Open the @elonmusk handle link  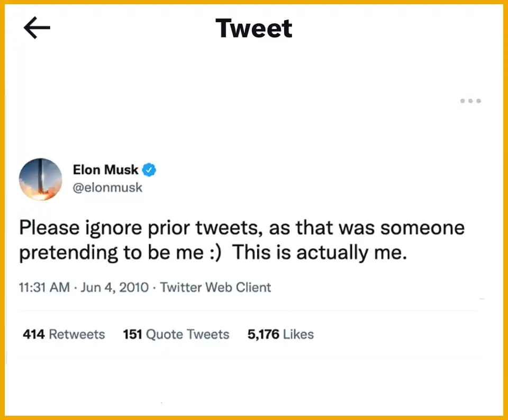(x=107, y=188)
